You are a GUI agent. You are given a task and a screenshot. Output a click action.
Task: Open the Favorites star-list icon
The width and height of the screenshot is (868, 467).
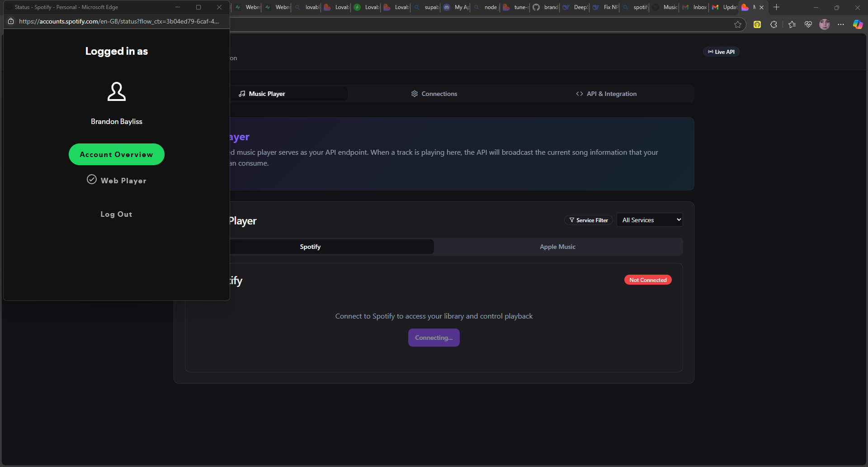(x=792, y=24)
